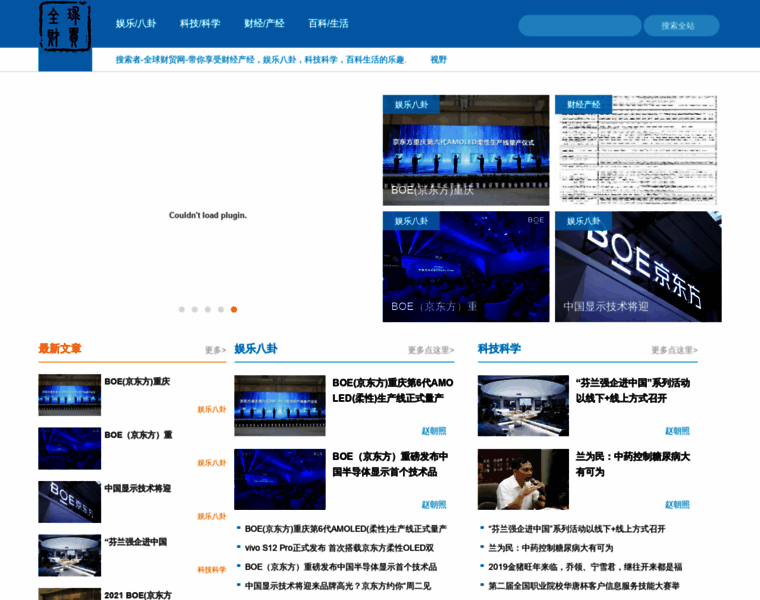The image size is (760, 600).
Task: Select the second carousel slide dot
Action: (x=195, y=309)
